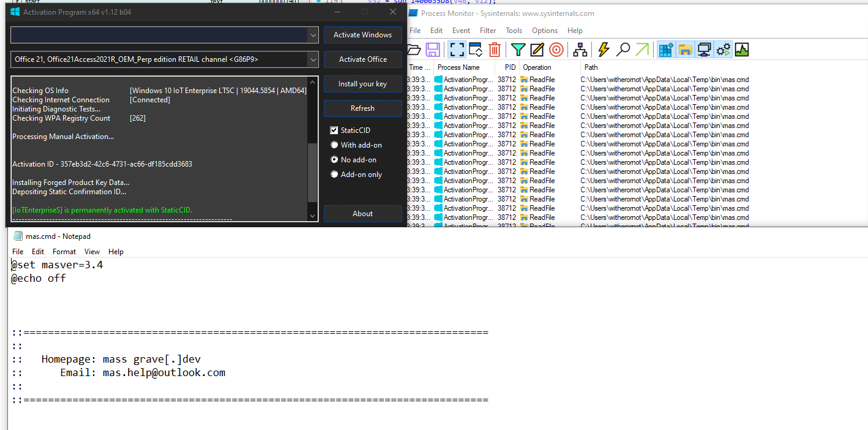Toggle Profiling events graph icon
868x430 pixels.
(x=742, y=50)
